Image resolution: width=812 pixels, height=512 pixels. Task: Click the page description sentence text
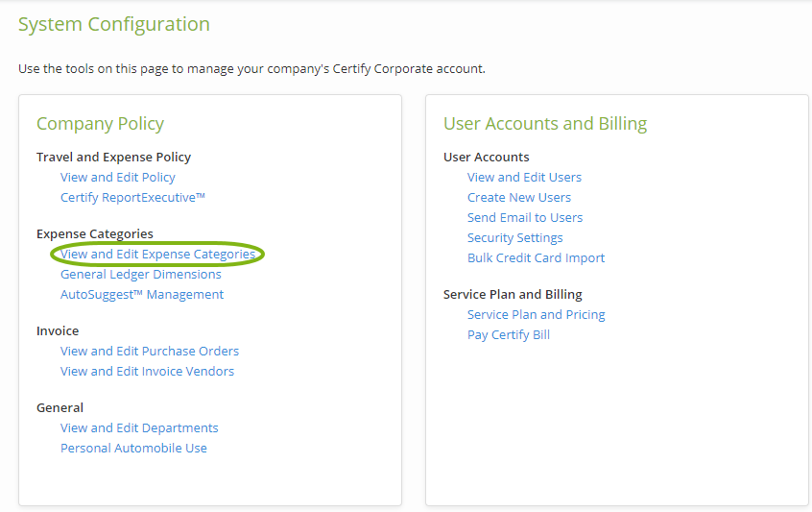point(251,69)
